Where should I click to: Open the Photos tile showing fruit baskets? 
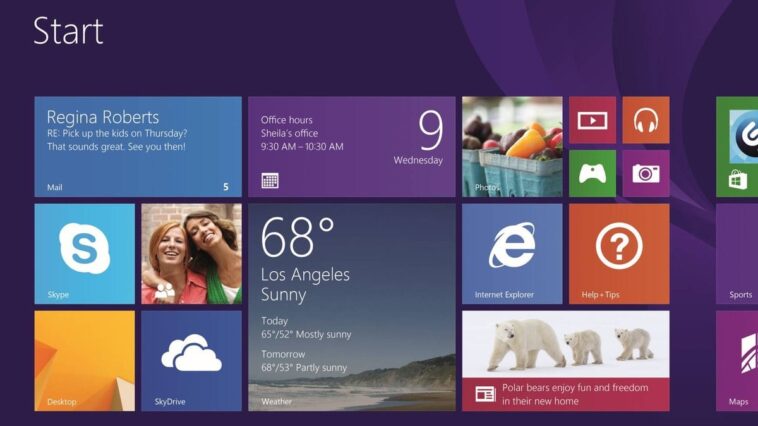(x=511, y=146)
